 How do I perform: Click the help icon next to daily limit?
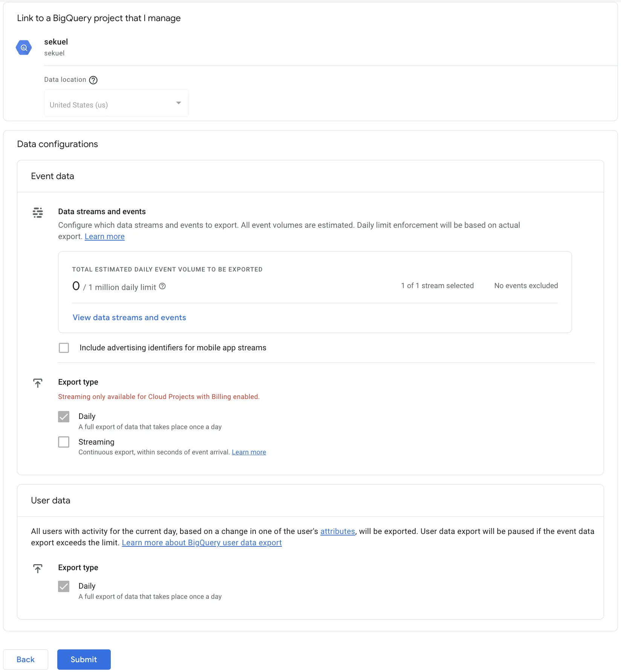[x=162, y=286]
